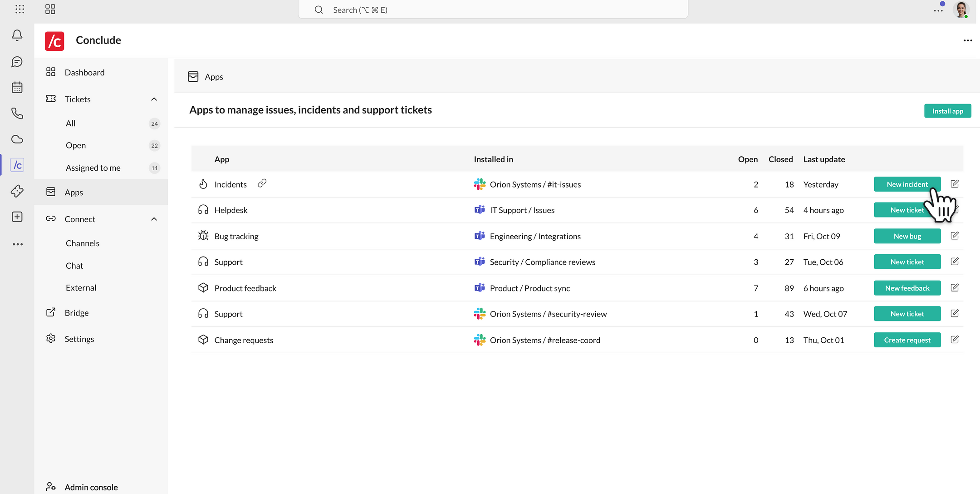Click the add-apps plus icon in left rail
Screen dimensions: 980x494
[17, 217]
